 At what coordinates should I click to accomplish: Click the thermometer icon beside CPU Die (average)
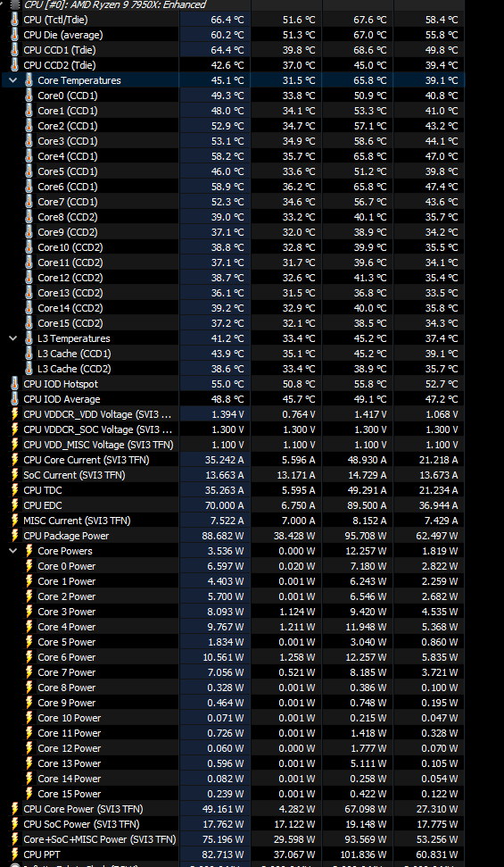click(15, 35)
